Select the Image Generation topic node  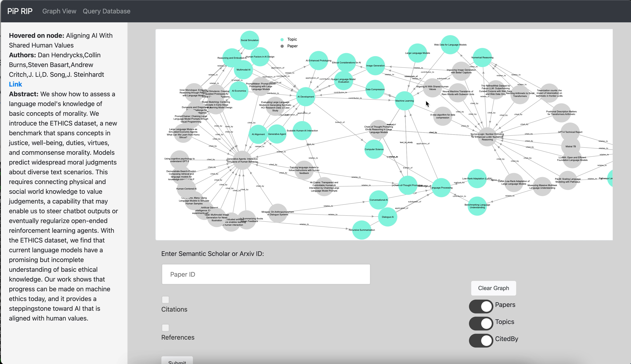click(375, 65)
